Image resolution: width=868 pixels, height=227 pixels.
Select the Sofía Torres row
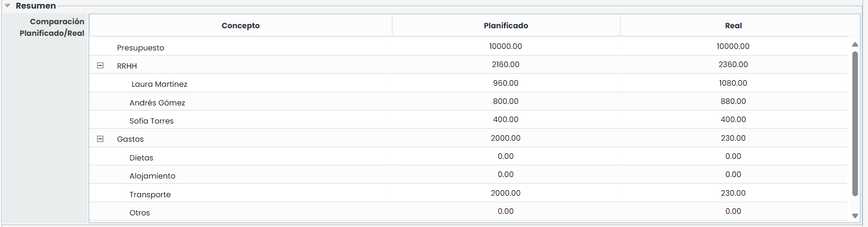coord(152,121)
